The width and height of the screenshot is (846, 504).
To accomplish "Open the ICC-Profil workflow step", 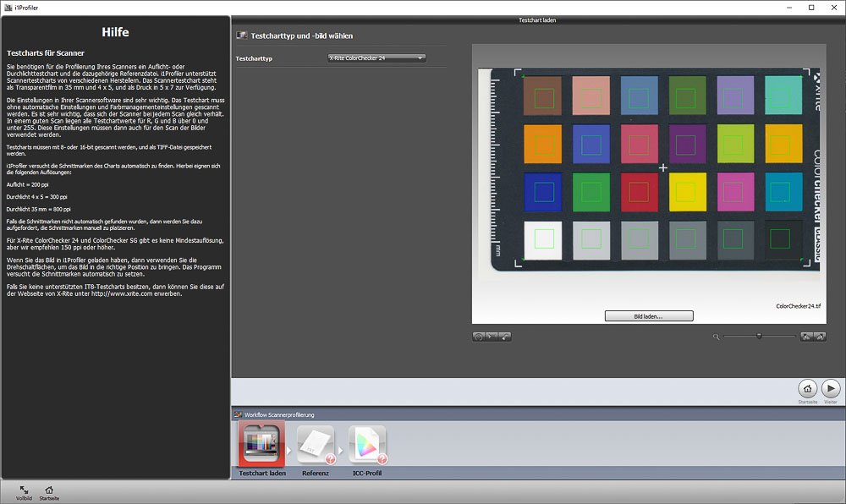I will tap(367, 445).
